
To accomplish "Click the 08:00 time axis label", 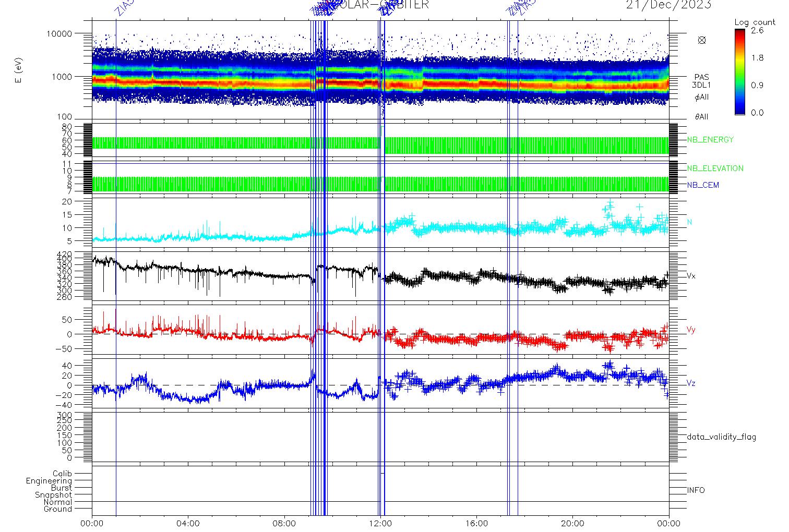I will click(284, 523).
